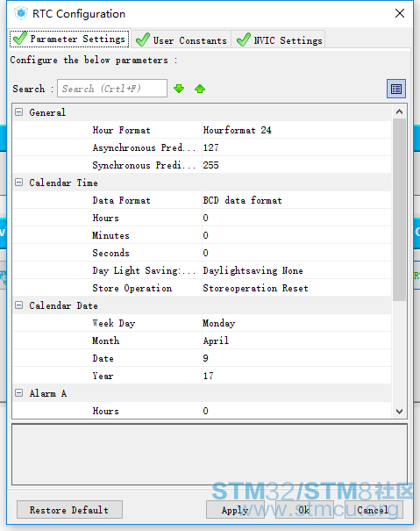
Task: Click the Date parameter label
Action: click(x=103, y=358)
